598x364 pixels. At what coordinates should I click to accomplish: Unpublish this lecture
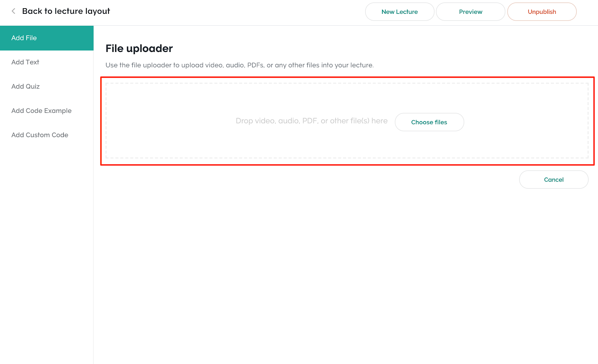point(542,12)
